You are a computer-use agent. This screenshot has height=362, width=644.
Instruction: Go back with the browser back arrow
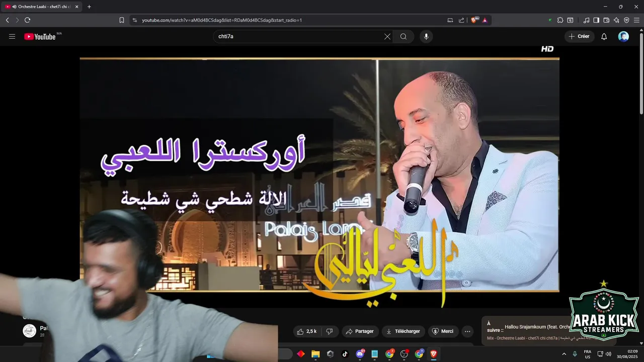coord(7,20)
